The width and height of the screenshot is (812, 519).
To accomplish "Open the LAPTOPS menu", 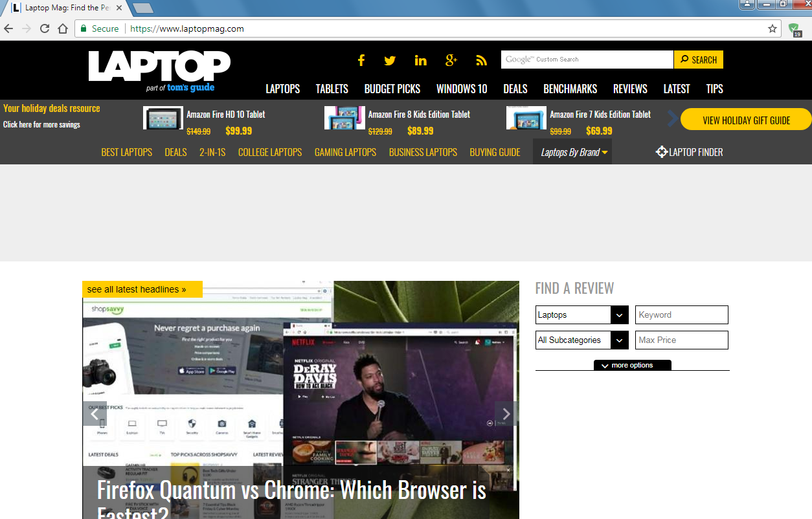I will pos(283,89).
